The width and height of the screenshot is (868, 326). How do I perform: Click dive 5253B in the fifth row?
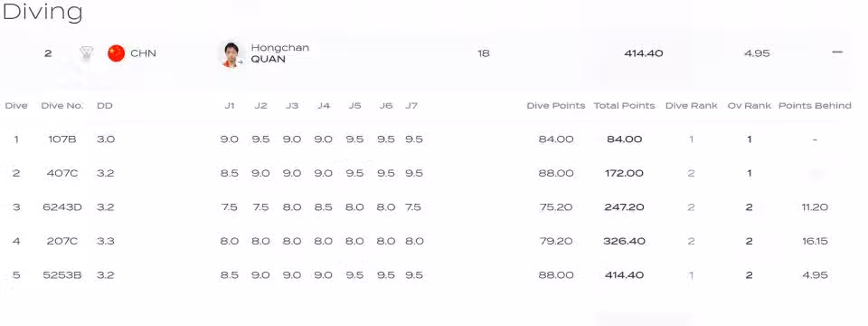click(x=62, y=275)
